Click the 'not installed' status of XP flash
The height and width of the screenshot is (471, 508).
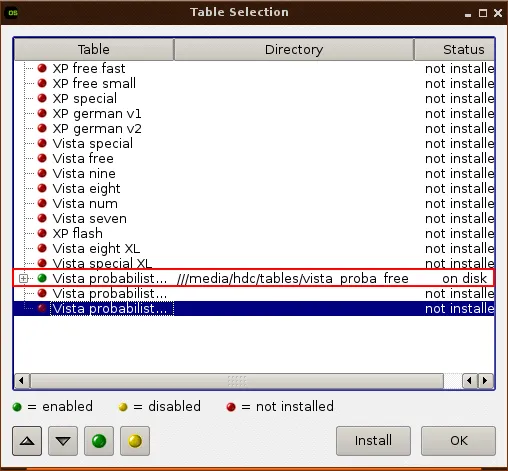[460, 233]
